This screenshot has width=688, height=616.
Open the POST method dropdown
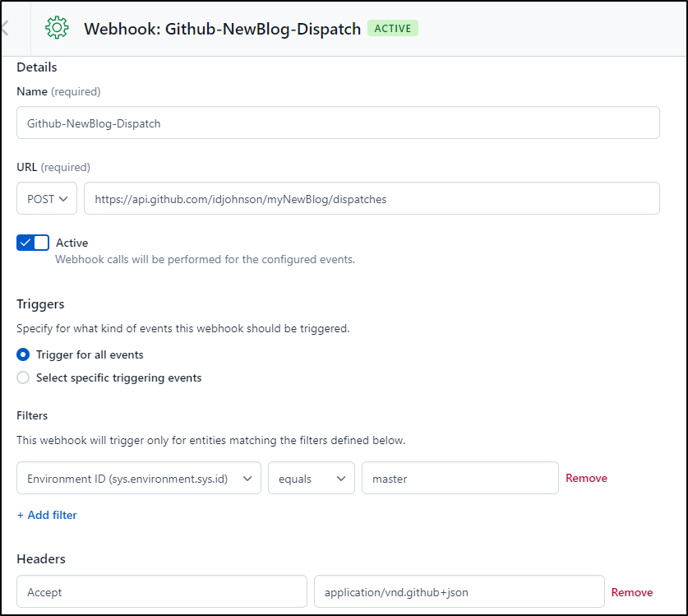pos(47,199)
